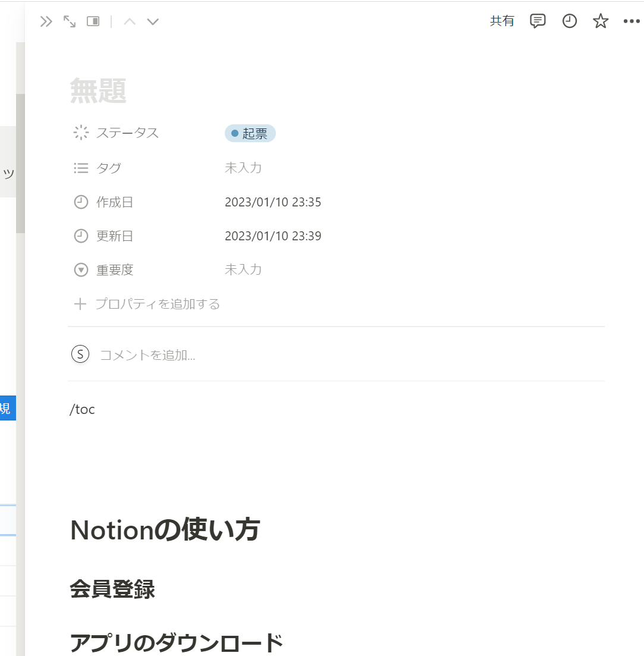Open the three-dot more options menu
The image size is (644, 656).
click(x=632, y=21)
